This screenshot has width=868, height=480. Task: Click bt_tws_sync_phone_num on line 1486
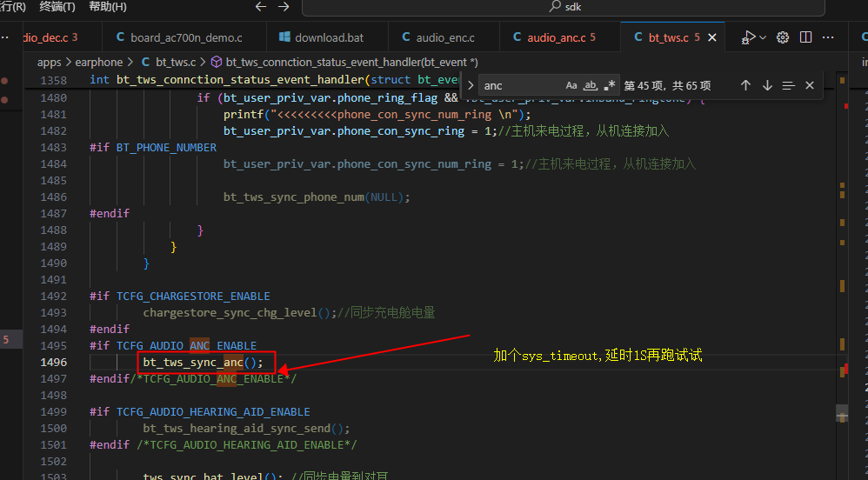click(x=294, y=197)
